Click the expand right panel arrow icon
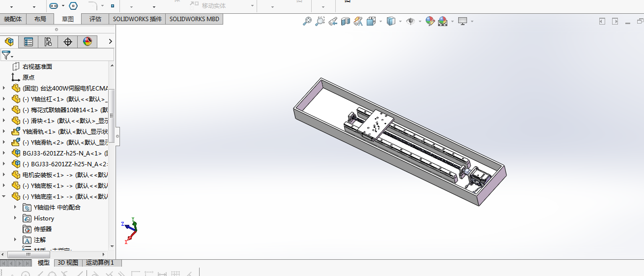The image size is (644, 276). (615, 21)
